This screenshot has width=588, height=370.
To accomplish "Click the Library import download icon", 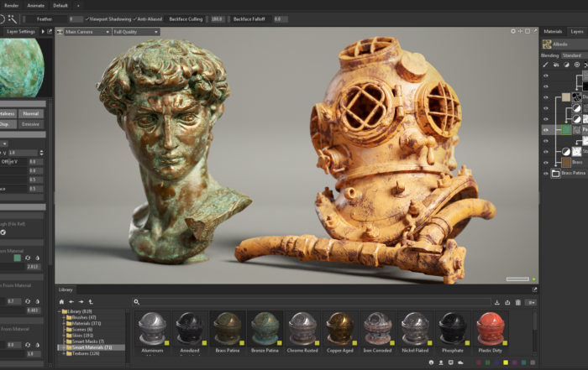I will (497, 302).
